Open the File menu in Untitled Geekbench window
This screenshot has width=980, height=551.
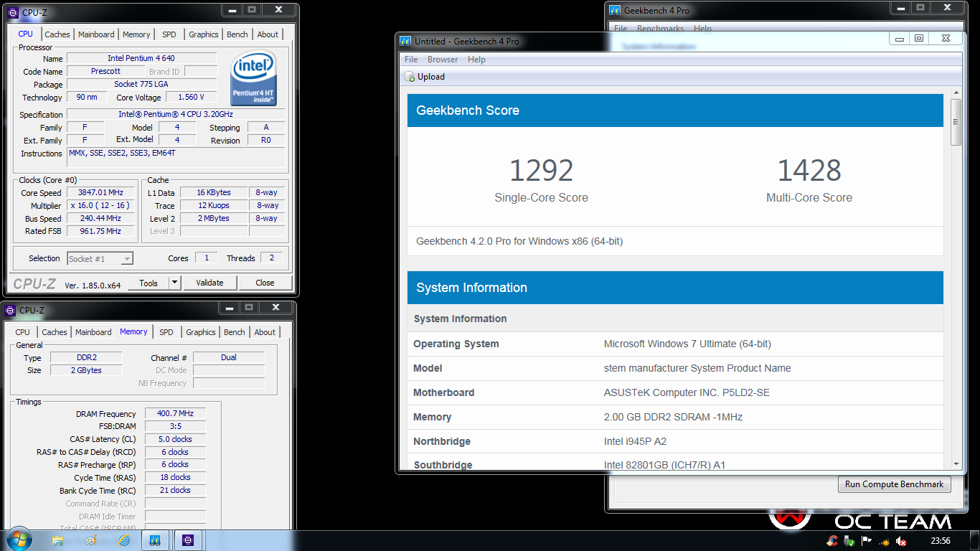coord(411,60)
